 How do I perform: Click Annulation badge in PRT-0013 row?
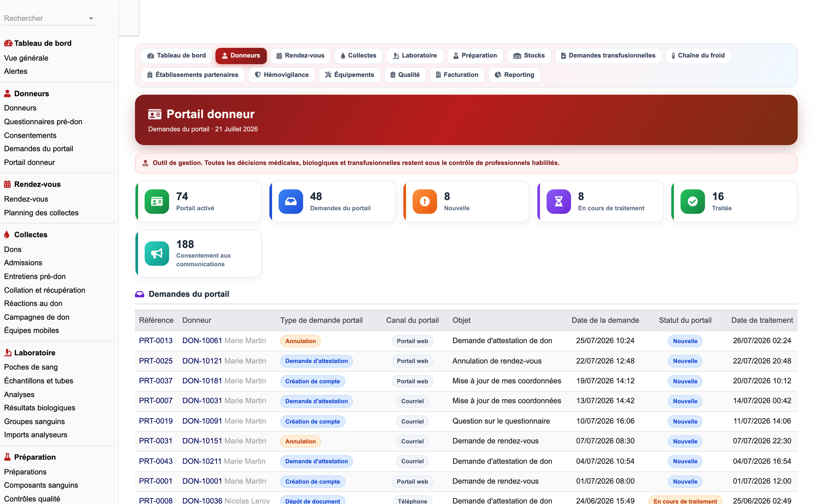point(300,341)
